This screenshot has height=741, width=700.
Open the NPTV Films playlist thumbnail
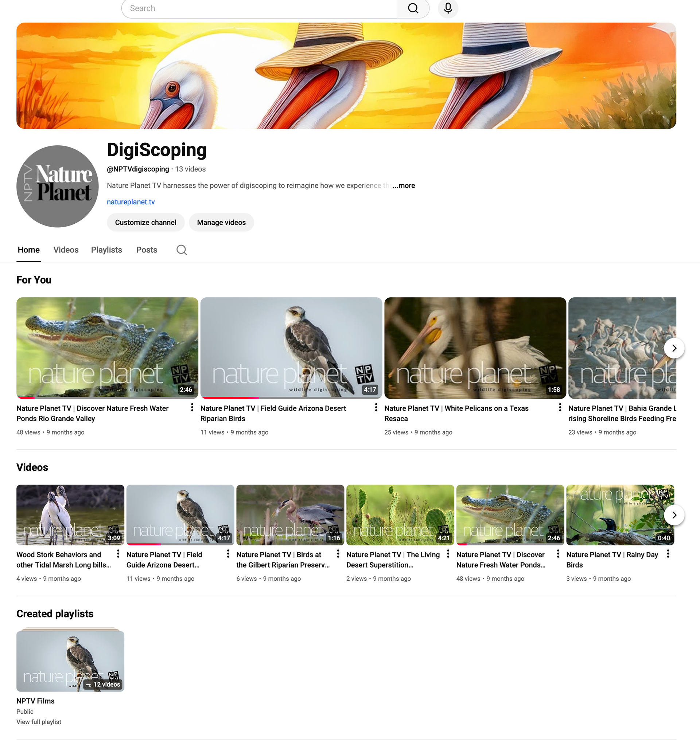[70, 661]
